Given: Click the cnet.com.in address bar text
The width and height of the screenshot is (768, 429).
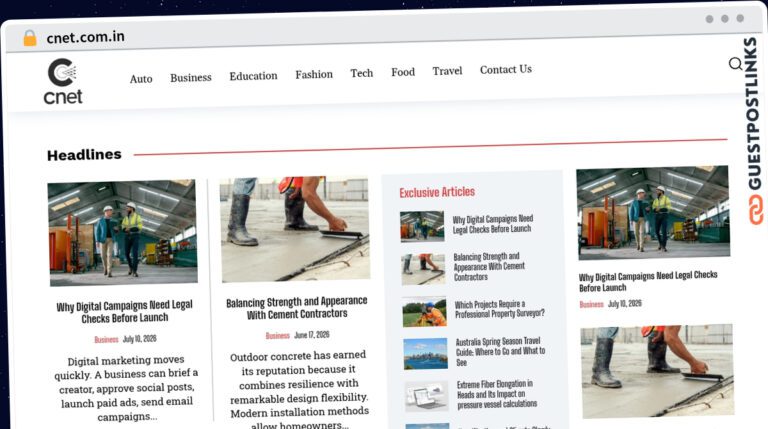Looking at the screenshot, I should tap(85, 37).
